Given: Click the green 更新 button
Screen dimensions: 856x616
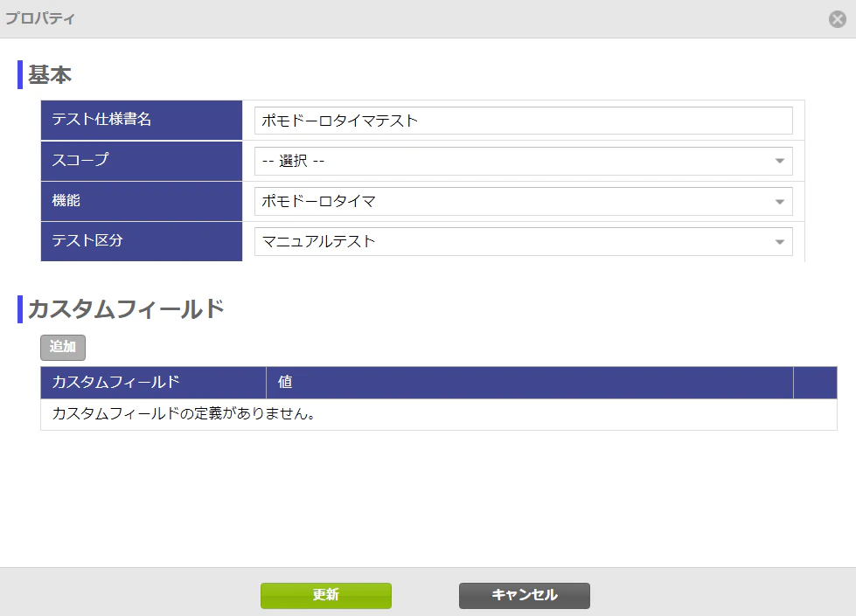Looking at the screenshot, I should point(326,595).
